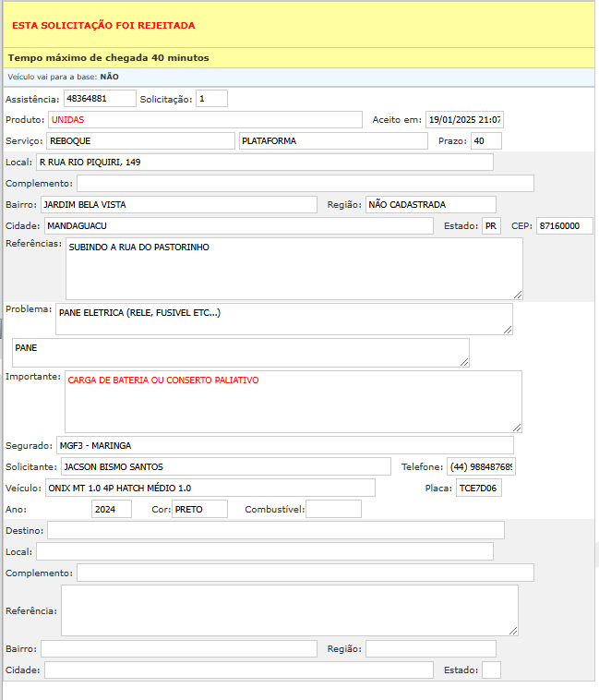Image resolution: width=599 pixels, height=700 pixels.
Task: Select the PLATAFORMA service type field
Action: [x=333, y=140]
